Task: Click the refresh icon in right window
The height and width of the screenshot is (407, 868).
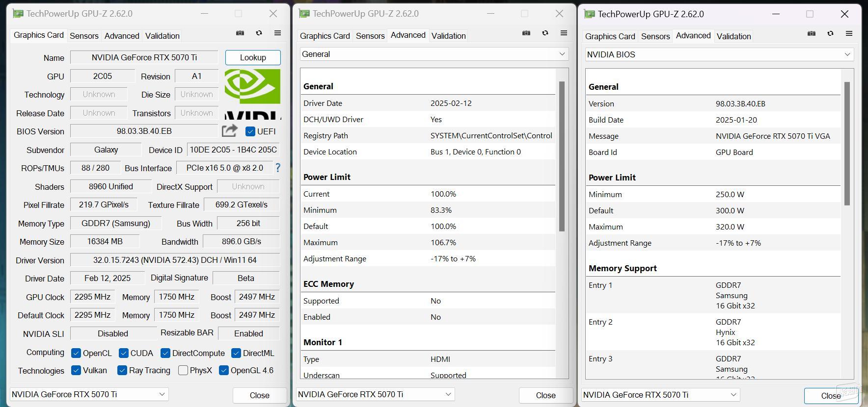Action: (830, 34)
